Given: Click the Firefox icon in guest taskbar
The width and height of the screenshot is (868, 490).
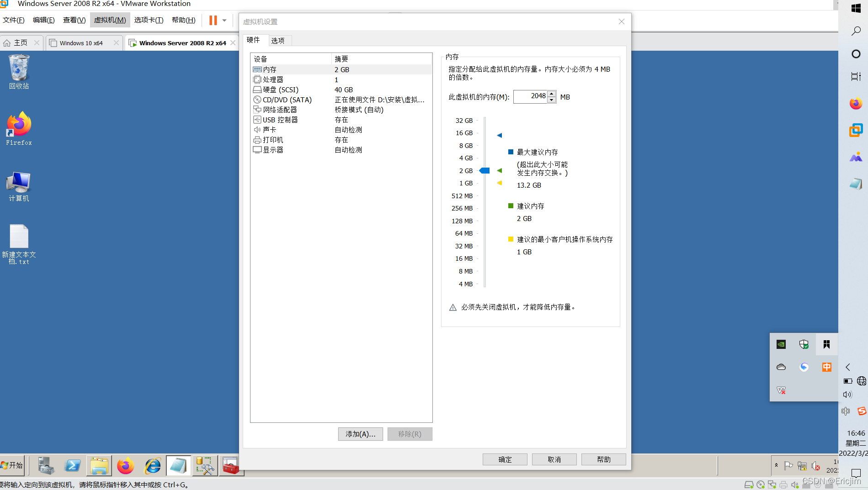Looking at the screenshot, I should [x=125, y=466].
